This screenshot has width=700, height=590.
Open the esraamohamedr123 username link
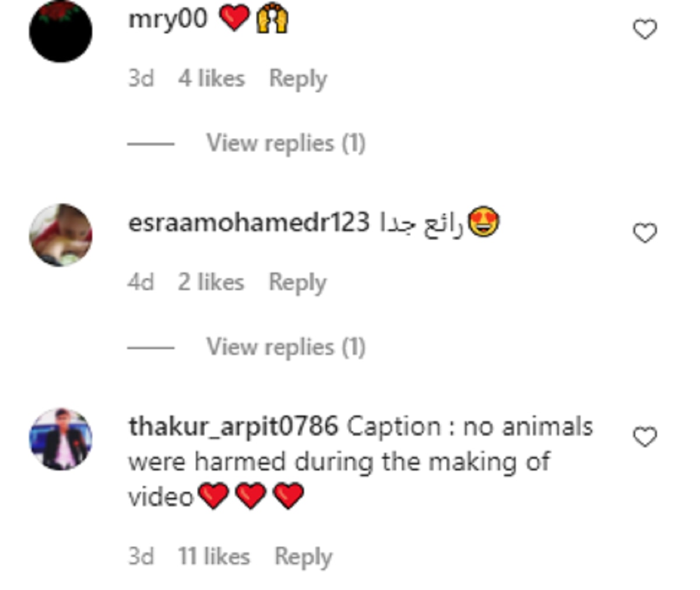[249, 223]
